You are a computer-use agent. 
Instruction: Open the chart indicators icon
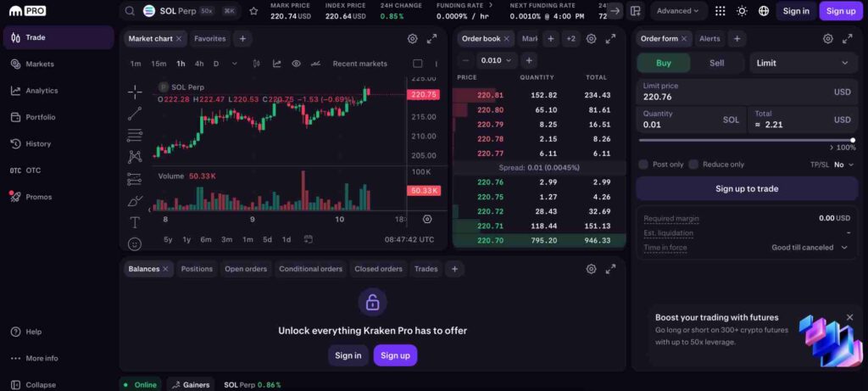277,64
